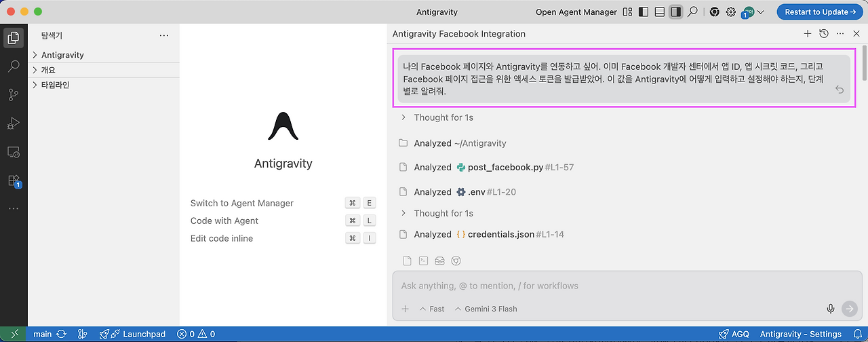Screen dimensions: 868x342
Task: Click Switch to Agent Manager shortcut
Action: [x=283, y=203]
